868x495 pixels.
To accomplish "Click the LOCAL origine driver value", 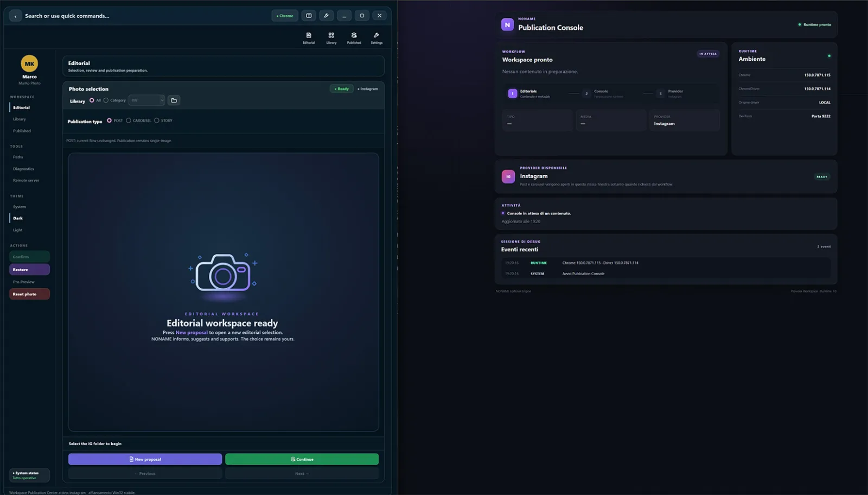I will (825, 102).
